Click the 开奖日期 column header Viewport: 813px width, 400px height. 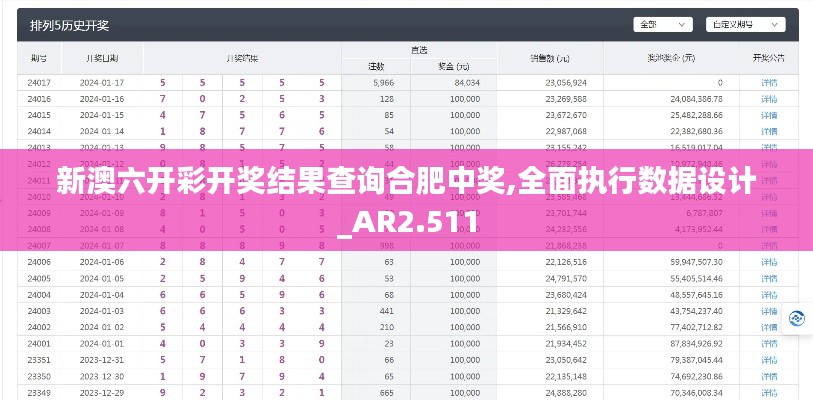click(x=102, y=59)
